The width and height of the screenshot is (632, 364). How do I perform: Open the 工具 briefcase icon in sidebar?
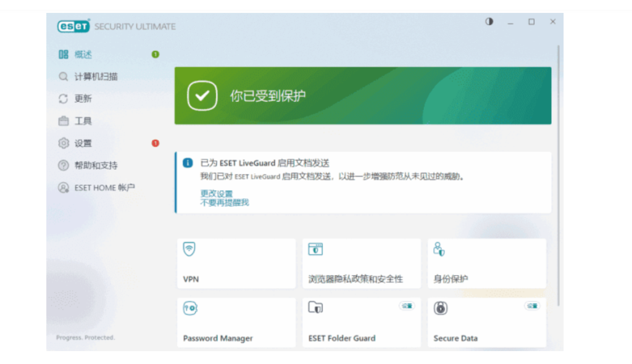coord(63,121)
